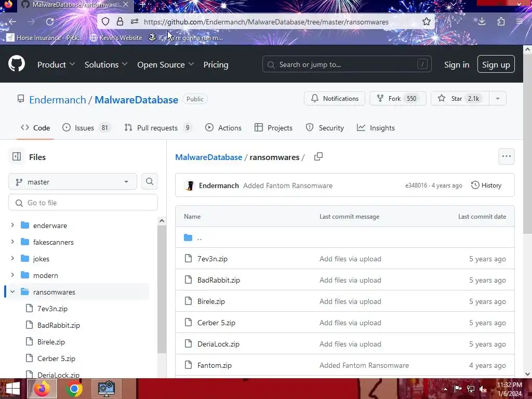Viewport: 532px width, 399px height.
Task: Click the Fork button
Action: pos(397,98)
